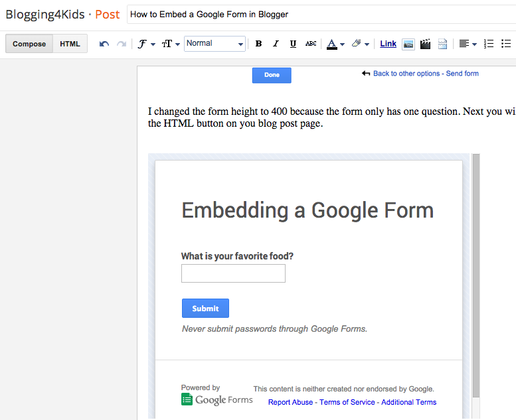Click the embedded form vertical scrollbar

point(476,275)
